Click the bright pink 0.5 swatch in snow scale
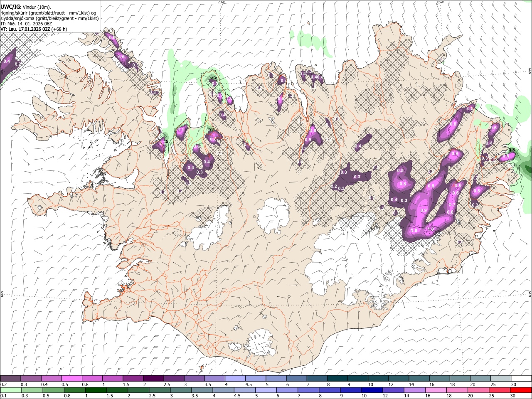This screenshot has height=399, width=532. [71, 379]
